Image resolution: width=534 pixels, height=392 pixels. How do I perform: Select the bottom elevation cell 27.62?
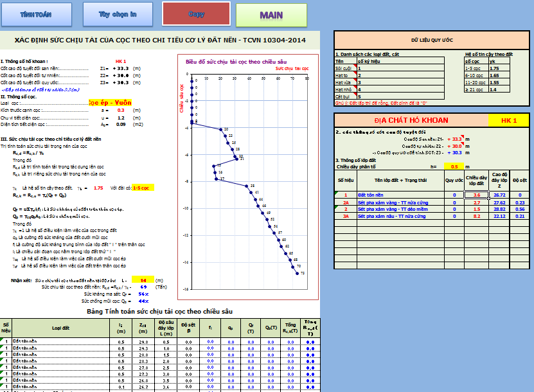pyautogui.click(x=499, y=202)
